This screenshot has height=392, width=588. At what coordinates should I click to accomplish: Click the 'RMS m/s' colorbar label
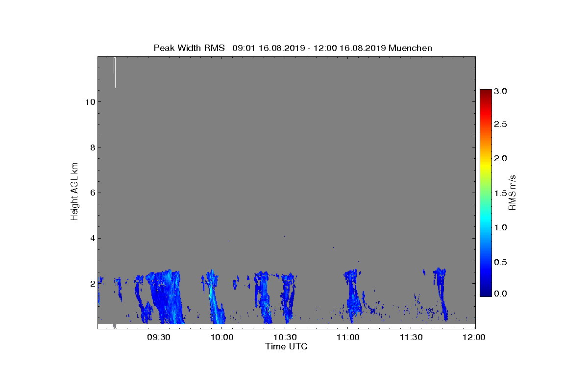pos(513,192)
